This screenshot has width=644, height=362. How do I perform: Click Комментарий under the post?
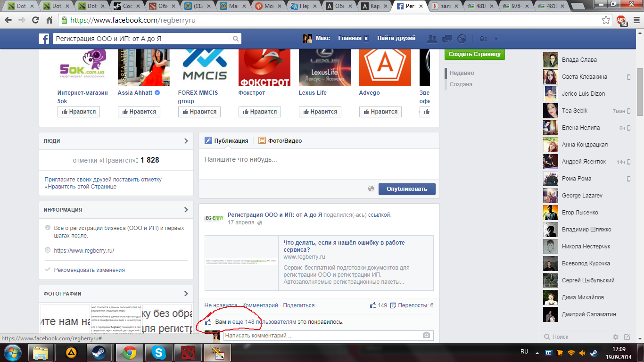[260, 305]
